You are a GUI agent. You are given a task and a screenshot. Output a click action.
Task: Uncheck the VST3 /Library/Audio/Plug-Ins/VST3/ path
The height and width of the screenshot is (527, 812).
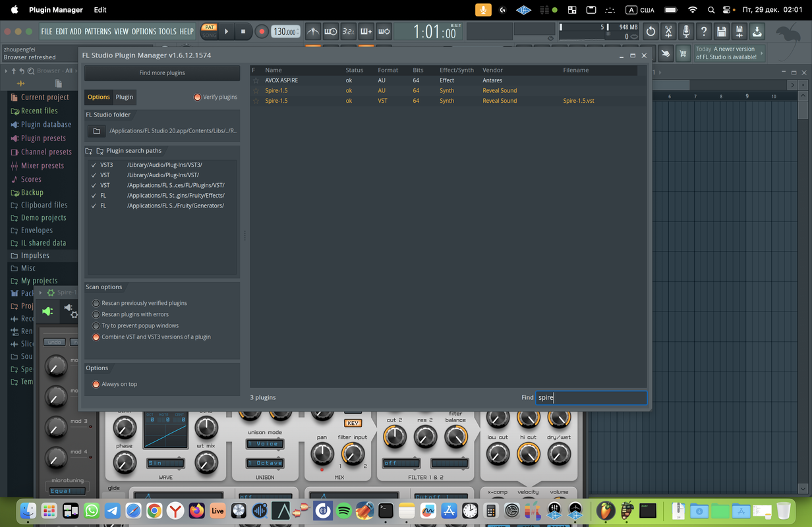(94, 165)
